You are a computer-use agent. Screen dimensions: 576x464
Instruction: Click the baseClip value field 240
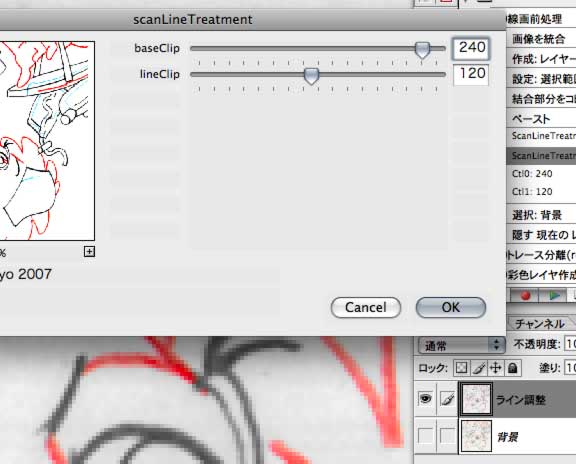pyautogui.click(x=471, y=48)
